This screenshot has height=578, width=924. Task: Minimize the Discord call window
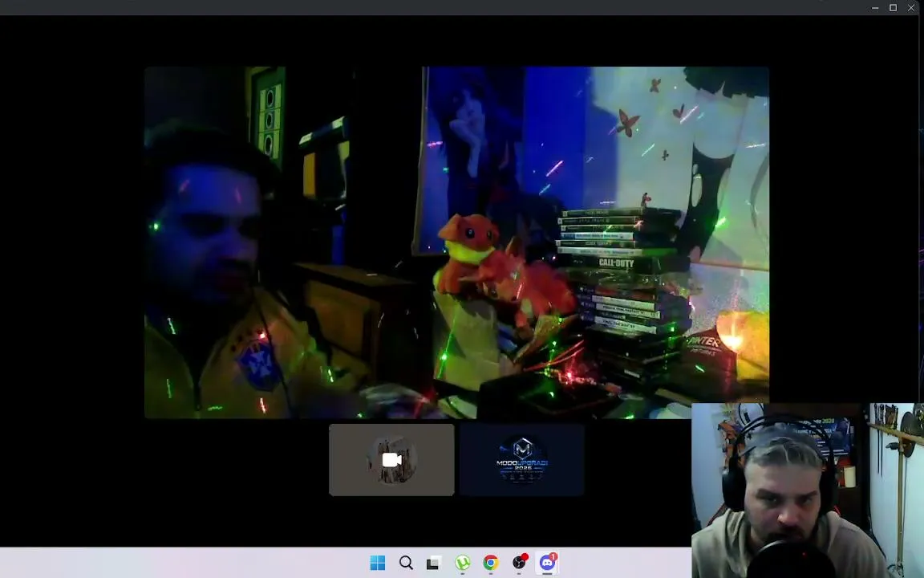(875, 8)
